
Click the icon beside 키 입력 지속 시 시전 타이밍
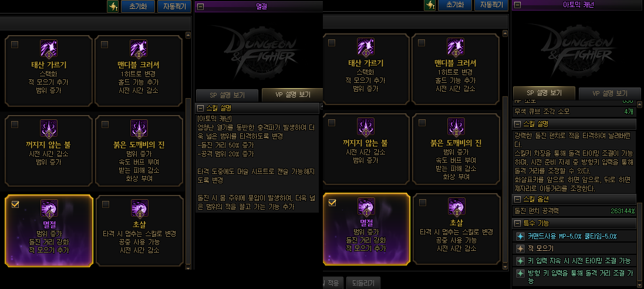[x=520, y=261]
